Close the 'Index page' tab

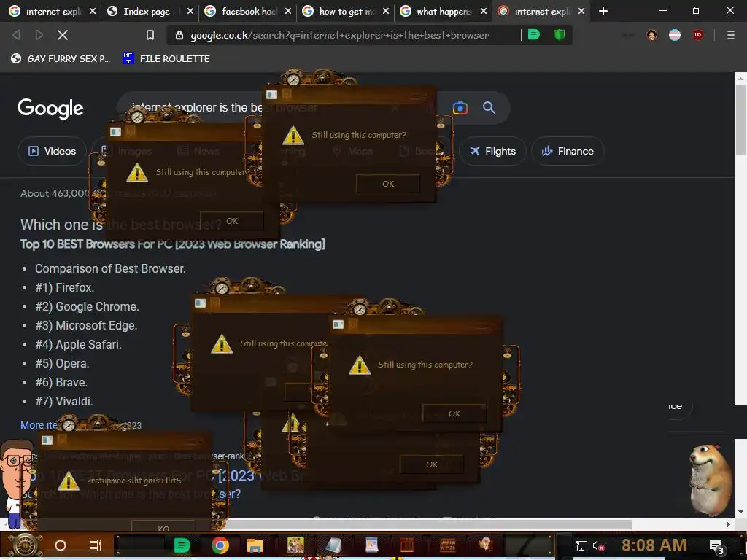[190, 11]
